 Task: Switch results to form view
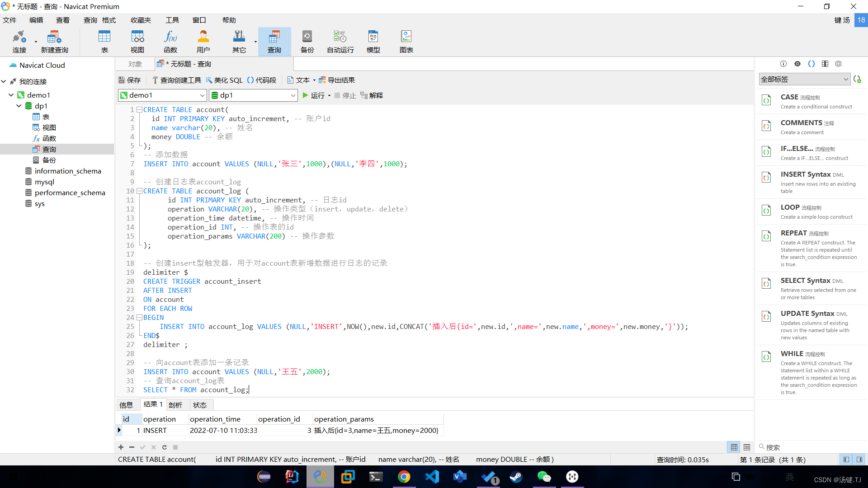(x=747, y=447)
